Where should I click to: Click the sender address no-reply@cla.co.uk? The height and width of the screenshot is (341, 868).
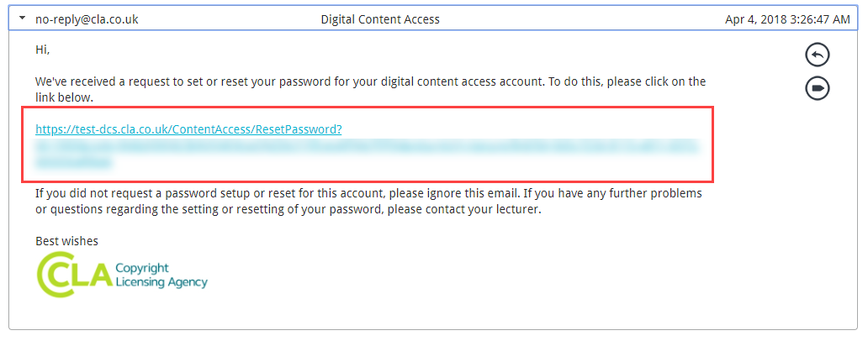point(87,18)
